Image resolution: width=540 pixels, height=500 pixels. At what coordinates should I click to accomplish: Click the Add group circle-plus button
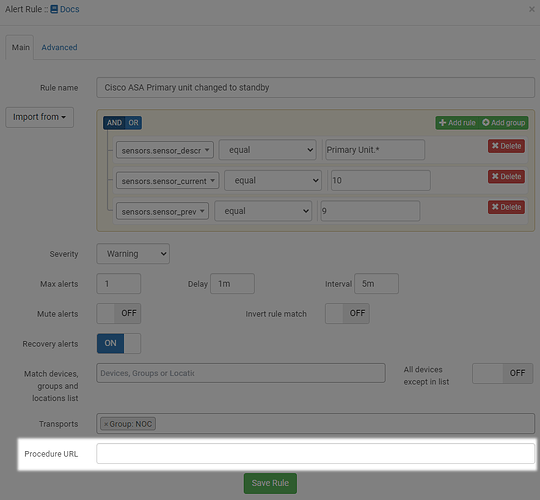click(503, 123)
